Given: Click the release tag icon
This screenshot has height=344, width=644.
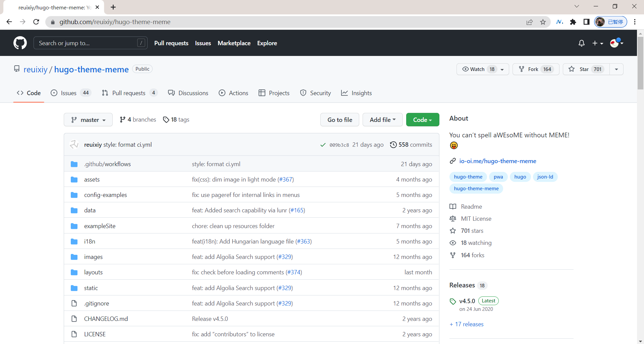Looking at the screenshot, I should pos(453,301).
